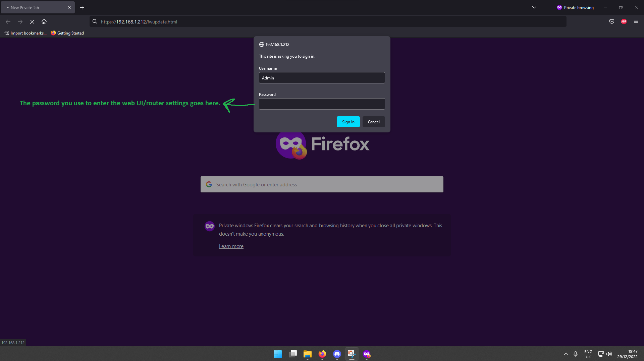Open Save to Pocket icon
The width and height of the screenshot is (644, 361).
click(612, 22)
